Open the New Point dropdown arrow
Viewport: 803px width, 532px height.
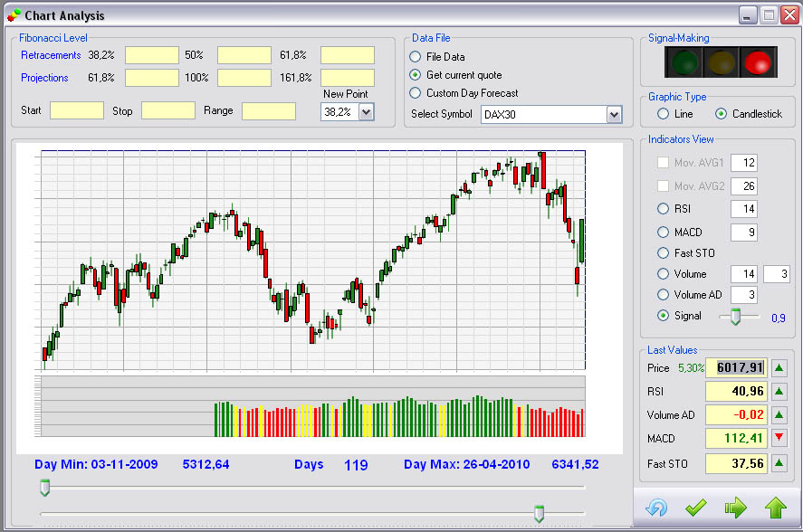pos(366,112)
